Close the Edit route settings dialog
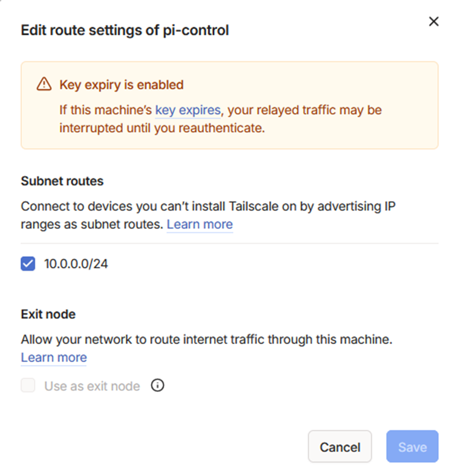Image resolution: width=462 pixels, height=476 pixels. click(433, 22)
